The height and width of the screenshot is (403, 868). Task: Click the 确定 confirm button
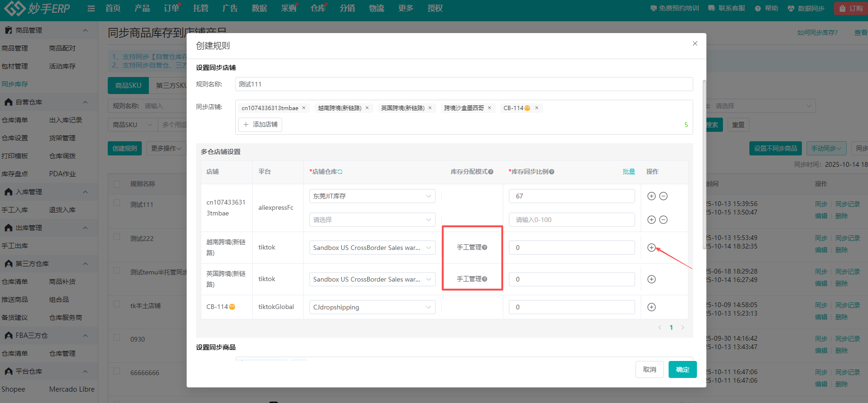pos(682,369)
